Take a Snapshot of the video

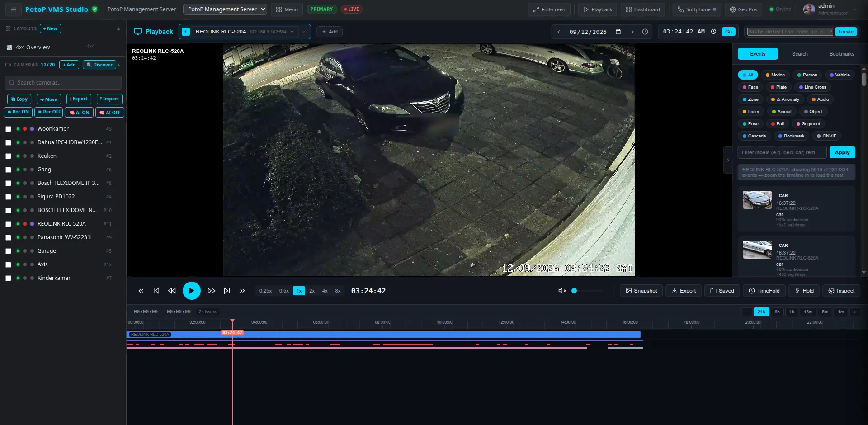pyautogui.click(x=641, y=291)
